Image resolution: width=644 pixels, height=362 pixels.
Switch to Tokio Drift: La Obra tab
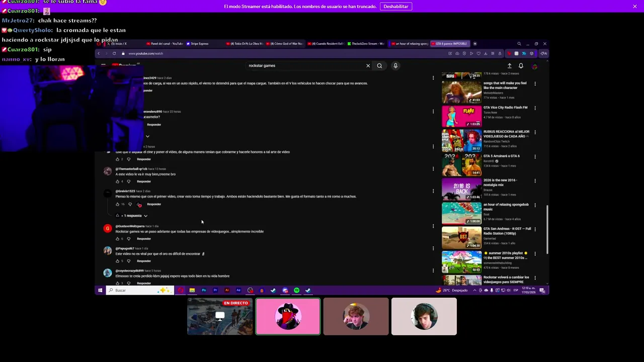tap(245, 44)
